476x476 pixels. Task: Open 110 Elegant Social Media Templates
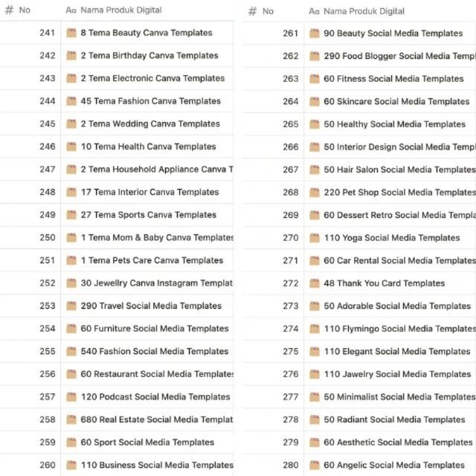tap(396, 352)
